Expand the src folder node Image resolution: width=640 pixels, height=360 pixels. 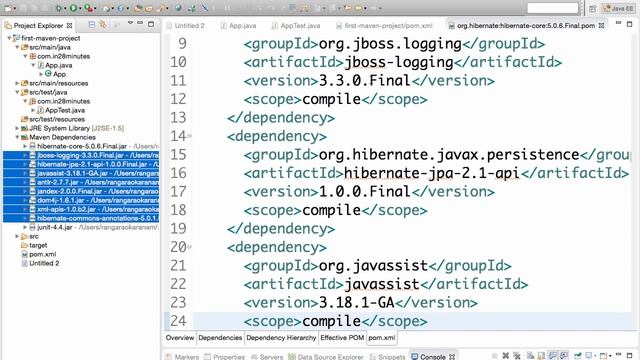click(17, 236)
